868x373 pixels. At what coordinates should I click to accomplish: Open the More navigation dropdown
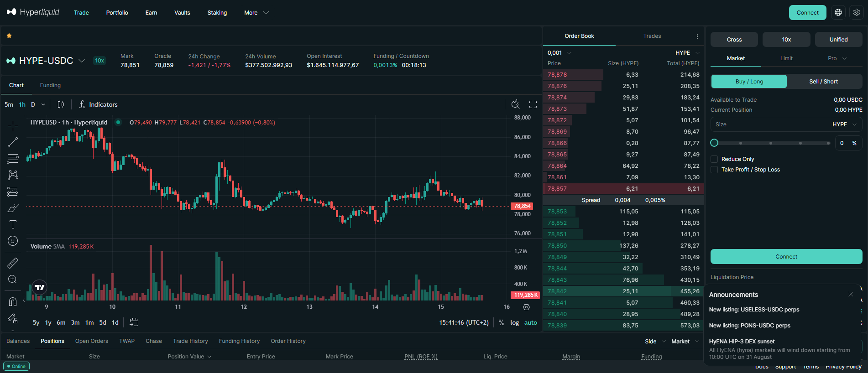pyautogui.click(x=256, y=13)
